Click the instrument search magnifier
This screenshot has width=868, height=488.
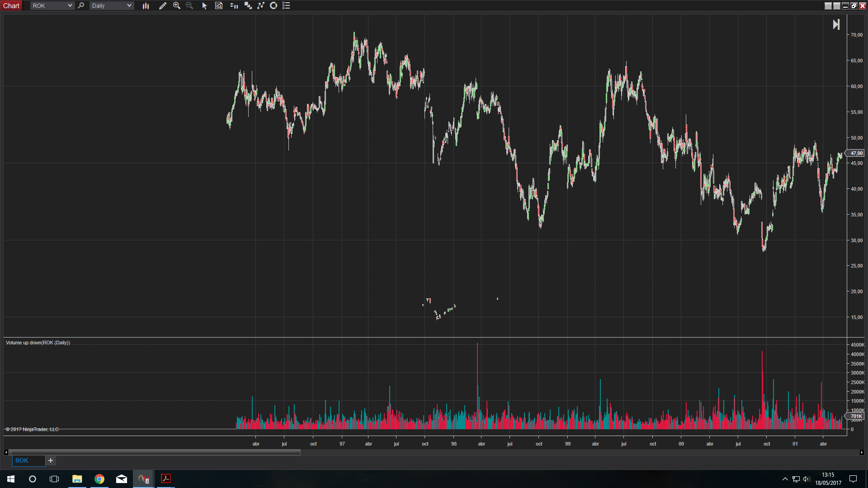[81, 6]
